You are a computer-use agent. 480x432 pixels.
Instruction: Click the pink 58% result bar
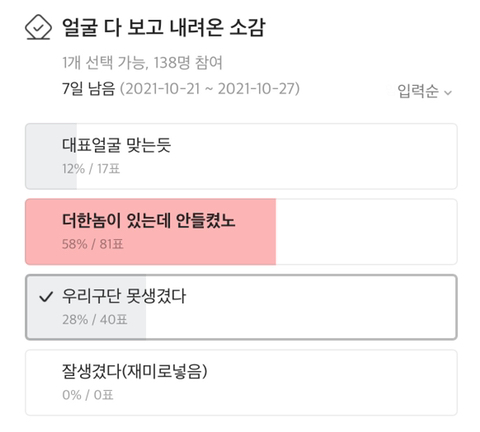[151, 232]
